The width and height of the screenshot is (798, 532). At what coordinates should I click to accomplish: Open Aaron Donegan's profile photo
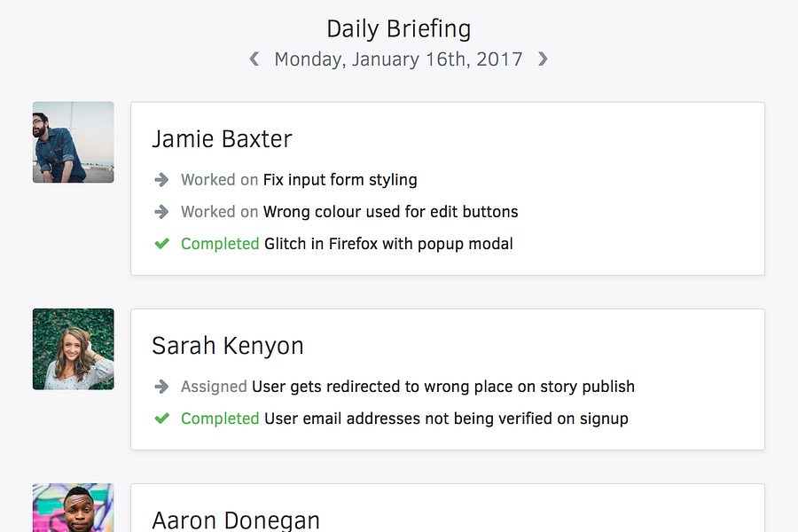[73, 508]
